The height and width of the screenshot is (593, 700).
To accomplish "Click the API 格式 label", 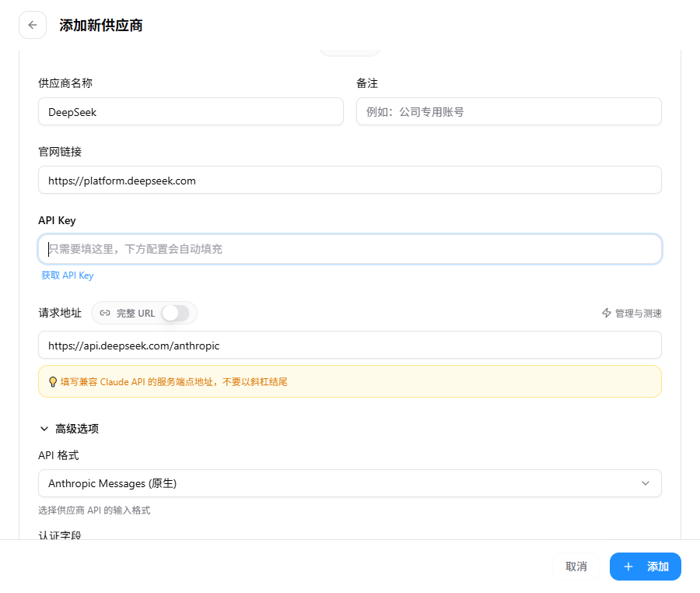I will pos(58,455).
